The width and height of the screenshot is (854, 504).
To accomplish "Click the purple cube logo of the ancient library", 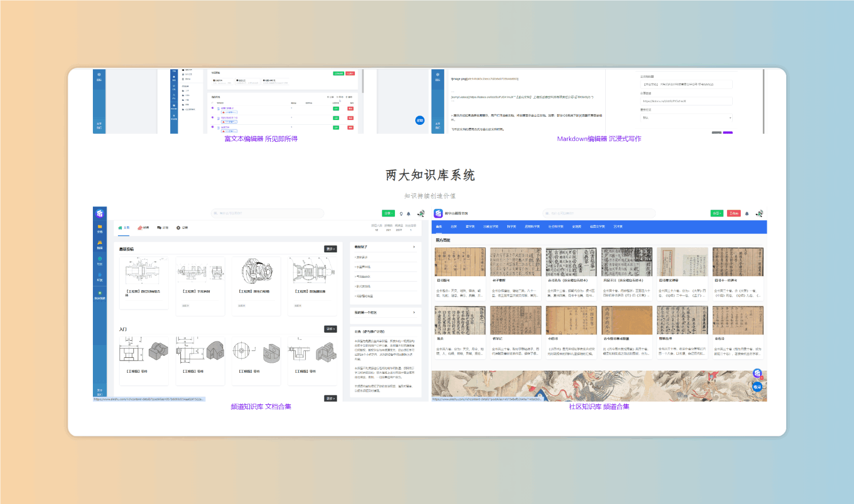I will coord(438,213).
